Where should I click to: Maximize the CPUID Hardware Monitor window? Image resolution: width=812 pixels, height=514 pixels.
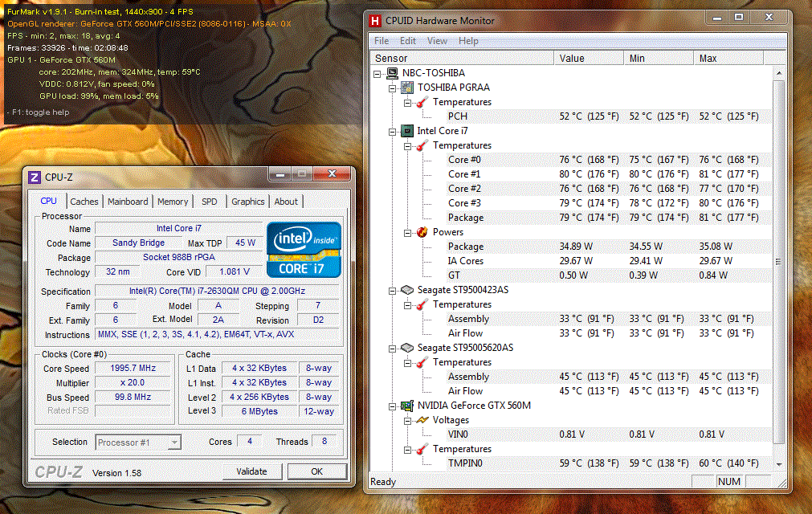[739, 18]
